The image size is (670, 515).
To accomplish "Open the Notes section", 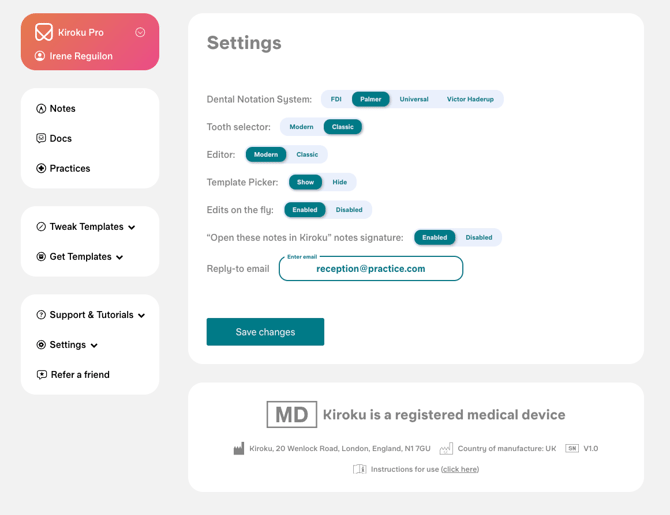I will (x=62, y=108).
